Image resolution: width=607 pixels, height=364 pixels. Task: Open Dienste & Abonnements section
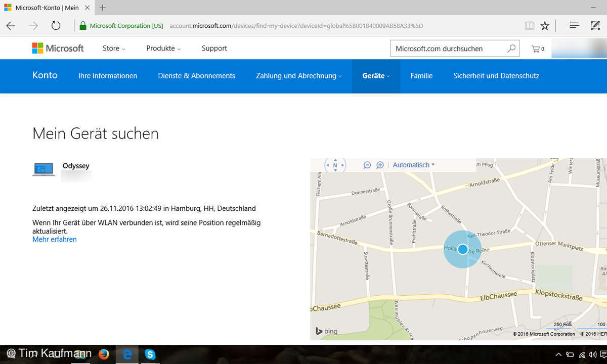click(x=197, y=76)
